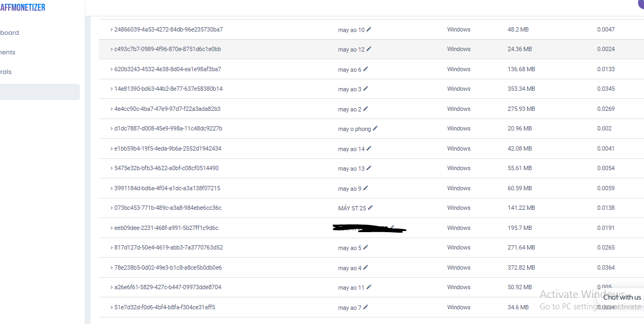
Task: Edit the "may ao 14" name with pencil
Action: pyautogui.click(x=369, y=148)
